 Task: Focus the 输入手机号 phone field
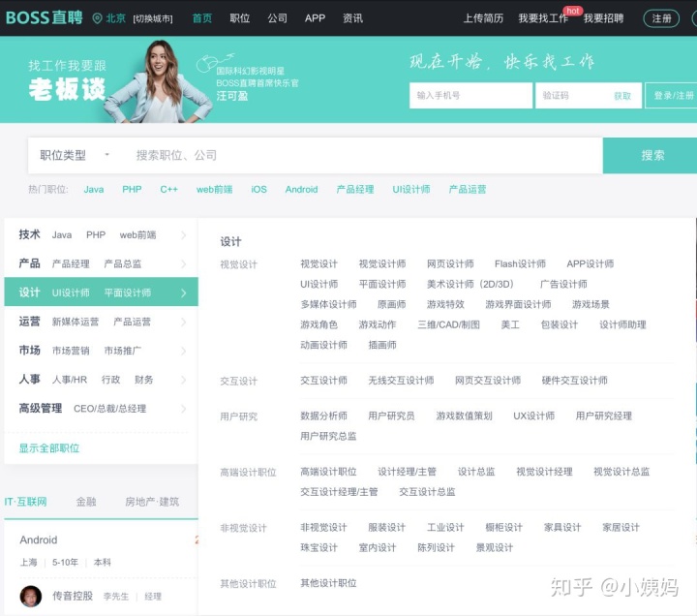[470, 95]
